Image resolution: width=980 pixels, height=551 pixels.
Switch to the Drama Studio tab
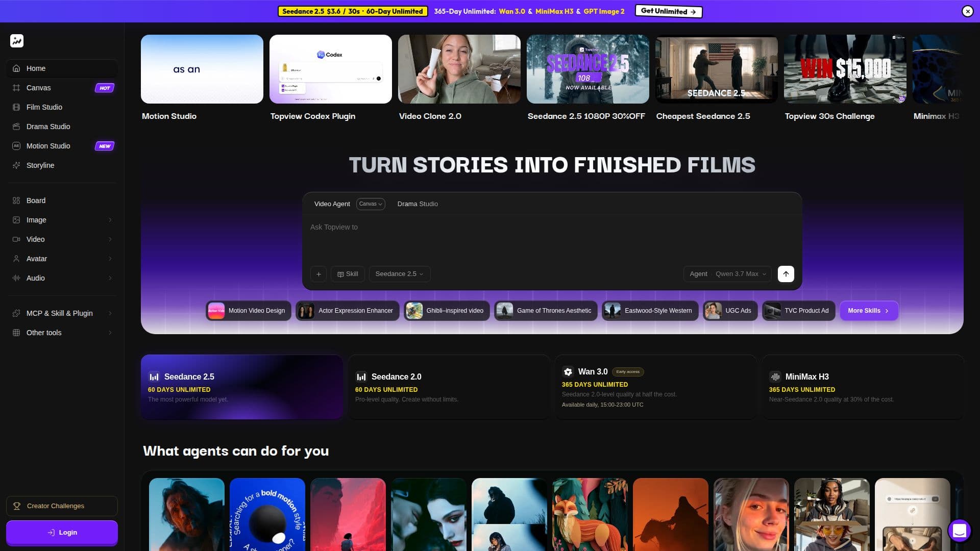[418, 204]
